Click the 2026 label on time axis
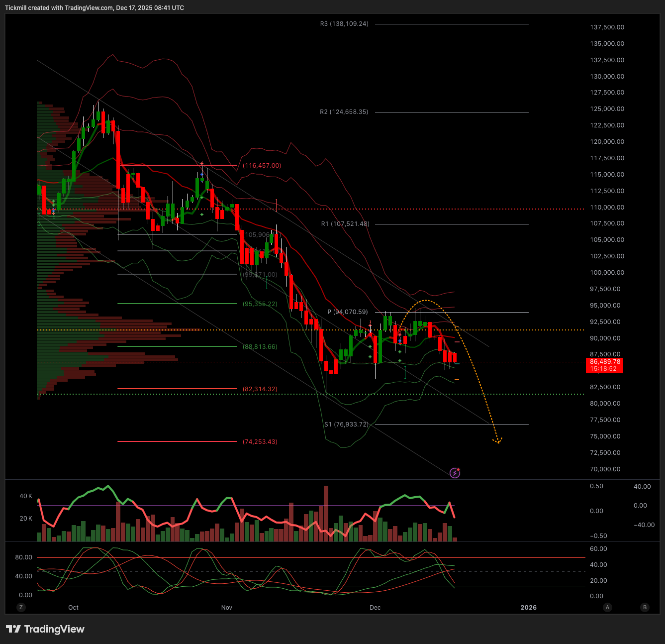 (x=528, y=607)
